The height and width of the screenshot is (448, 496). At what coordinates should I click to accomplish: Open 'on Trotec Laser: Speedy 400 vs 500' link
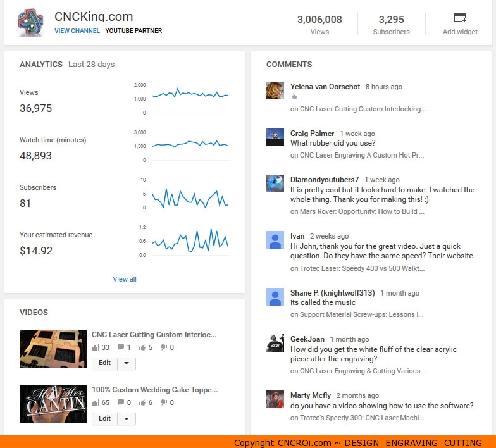[x=357, y=268]
